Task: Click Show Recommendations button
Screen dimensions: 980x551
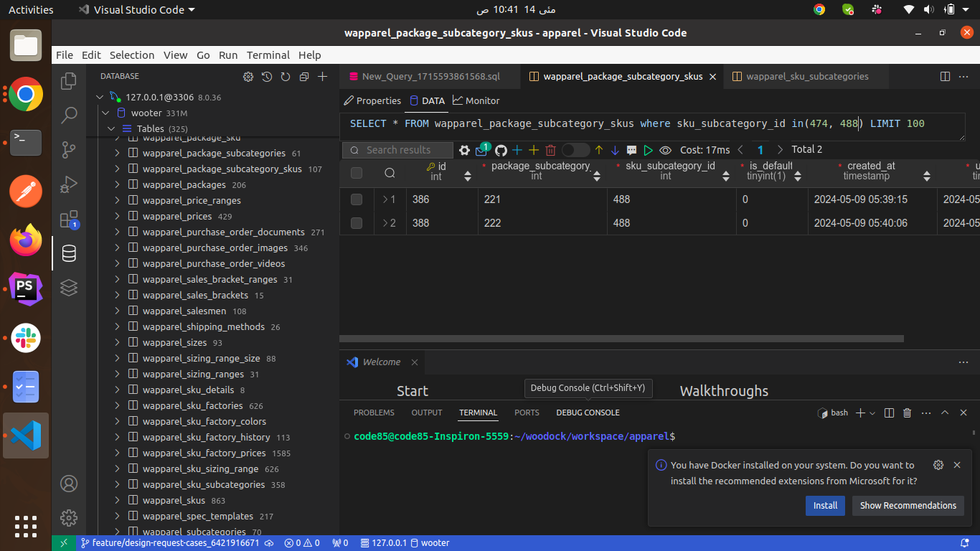Action: click(908, 505)
